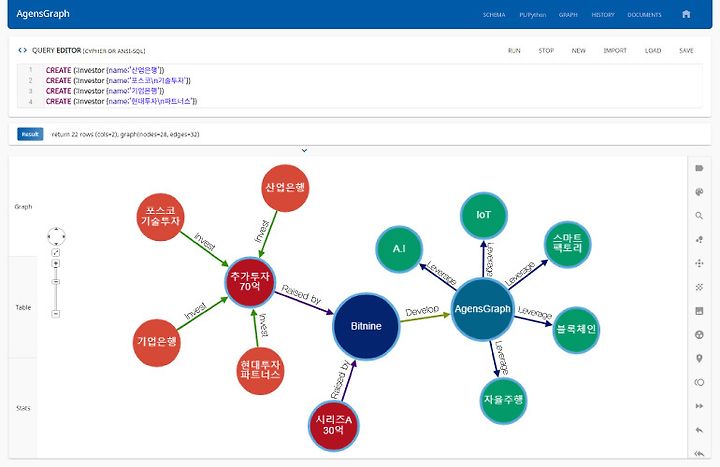Click the Develop edge label

point(422,311)
